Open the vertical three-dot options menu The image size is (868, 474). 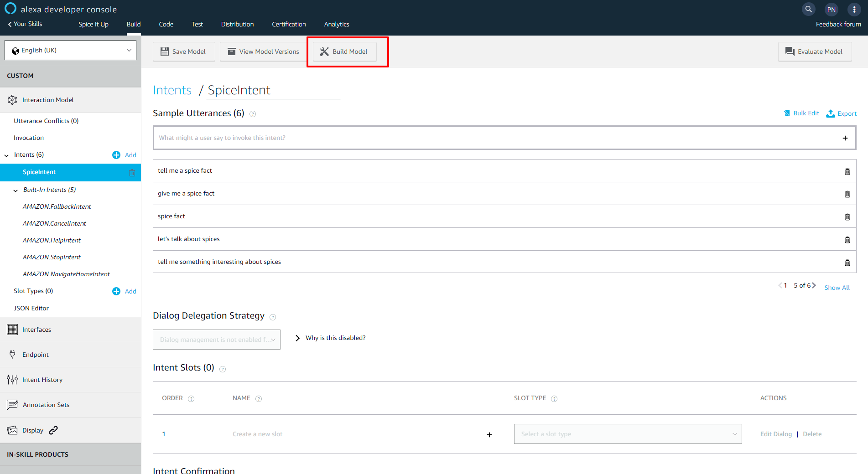pyautogui.click(x=854, y=9)
